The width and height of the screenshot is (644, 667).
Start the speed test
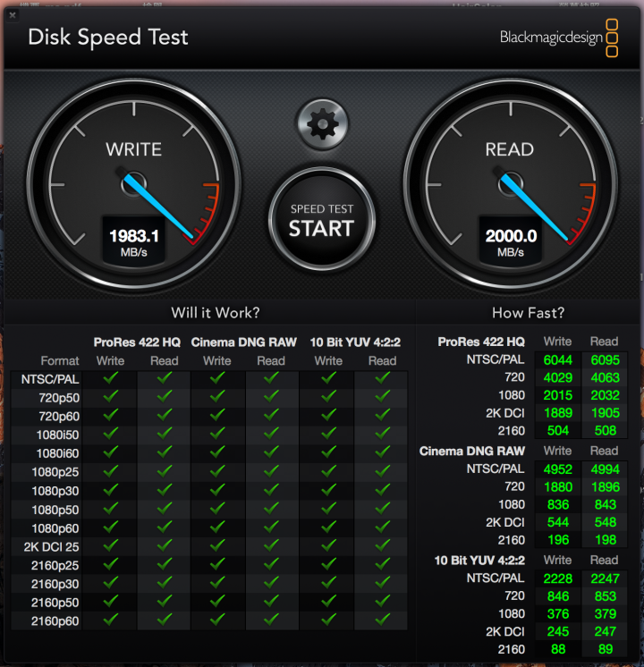[322, 219]
